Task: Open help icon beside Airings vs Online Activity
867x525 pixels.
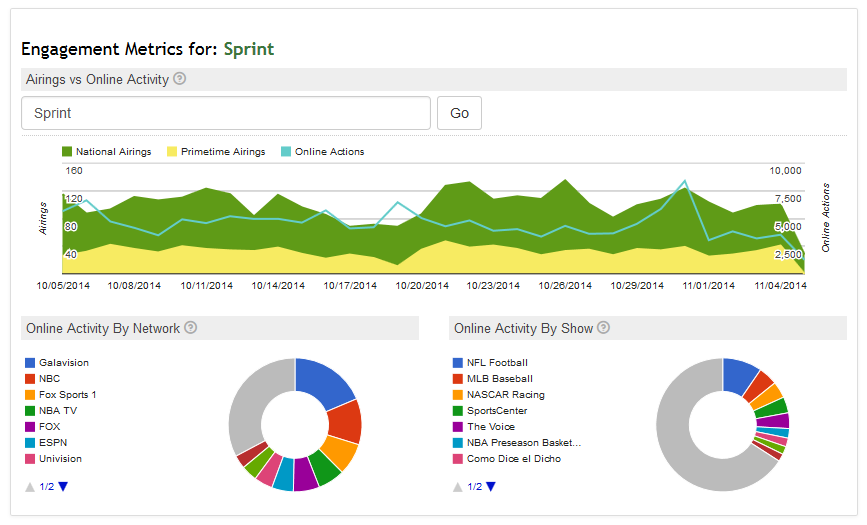Action: (x=179, y=79)
